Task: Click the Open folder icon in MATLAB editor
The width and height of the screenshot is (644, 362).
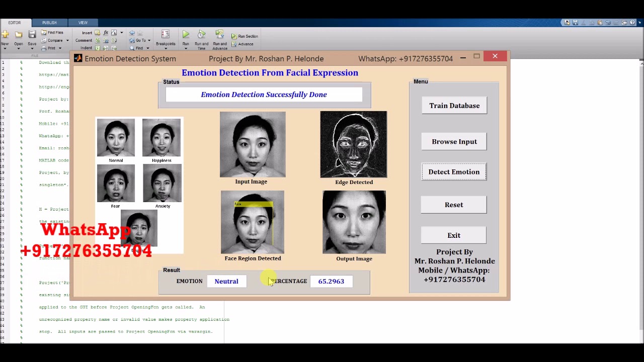Action: [19, 34]
